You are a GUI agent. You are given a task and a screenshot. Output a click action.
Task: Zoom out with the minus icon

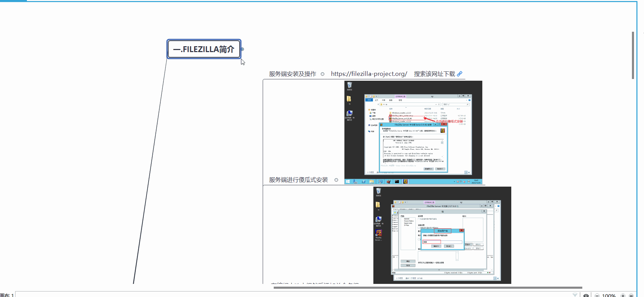coord(597,296)
